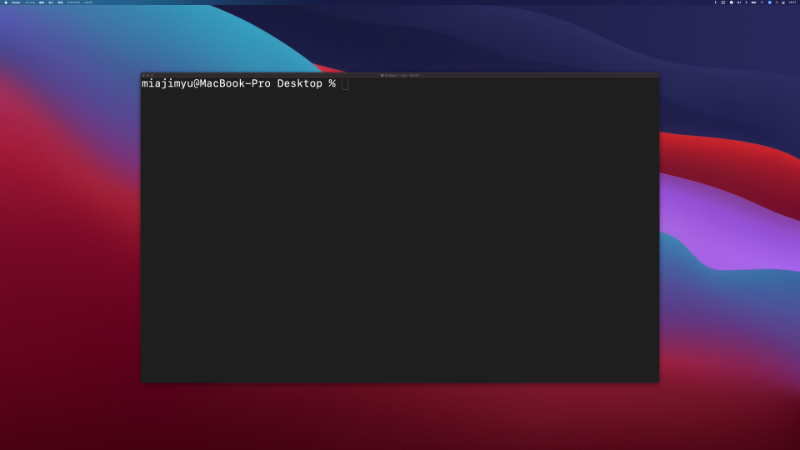The image size is (800, 450).
Task: Open the ファイル menu
Action: 28,3
